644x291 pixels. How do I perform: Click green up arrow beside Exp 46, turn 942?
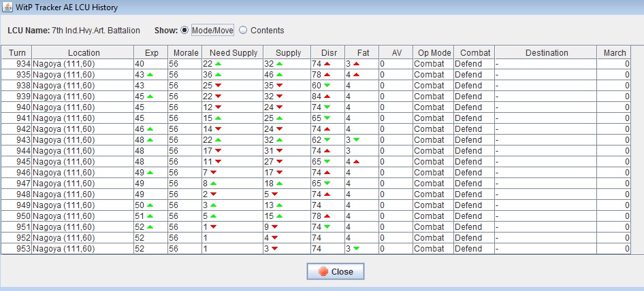(150, 129)
